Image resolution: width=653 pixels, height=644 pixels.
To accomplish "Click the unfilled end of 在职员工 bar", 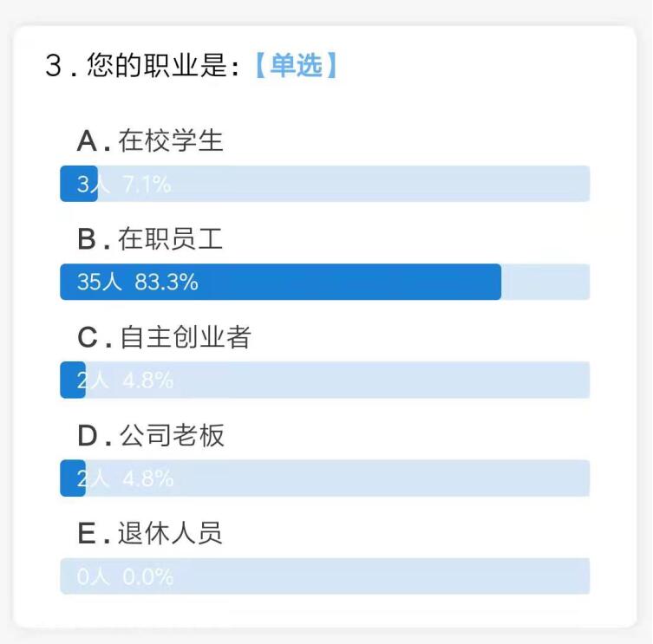I will click(545, 282).
